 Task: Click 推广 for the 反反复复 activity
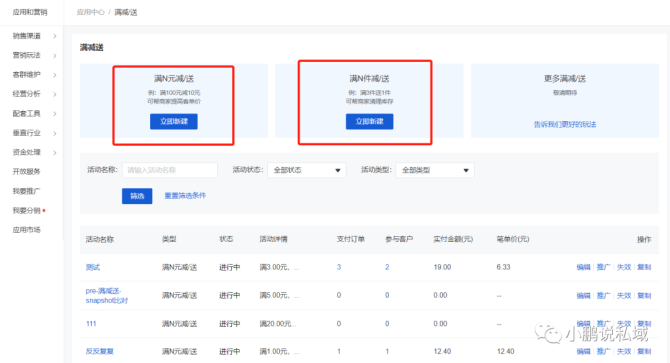click(x=603, y=351)
